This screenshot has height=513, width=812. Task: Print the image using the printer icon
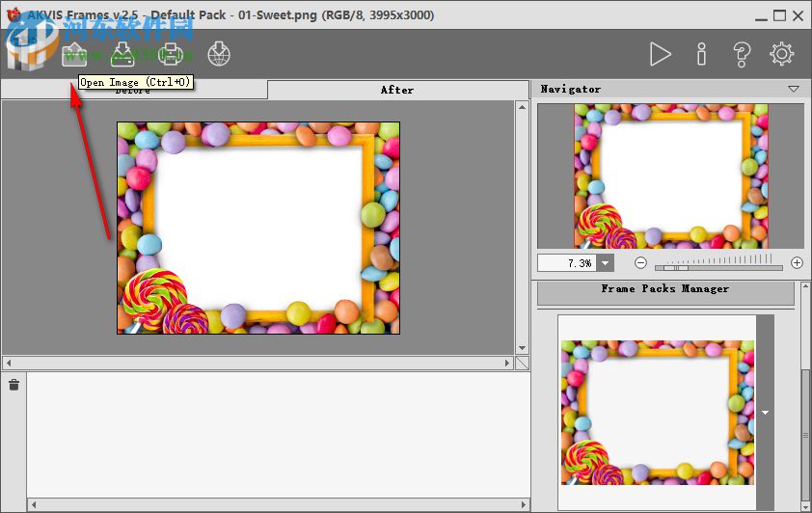click(x=171, y=54)
